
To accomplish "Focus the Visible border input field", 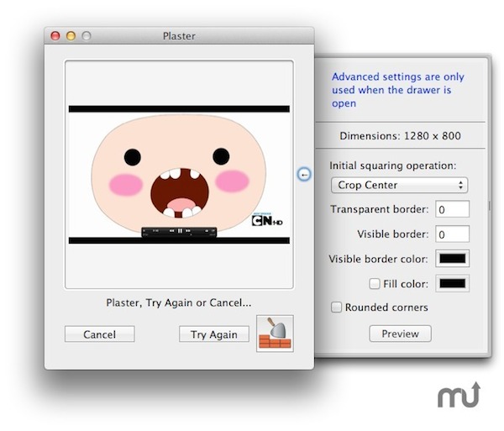I will [452, 234].
